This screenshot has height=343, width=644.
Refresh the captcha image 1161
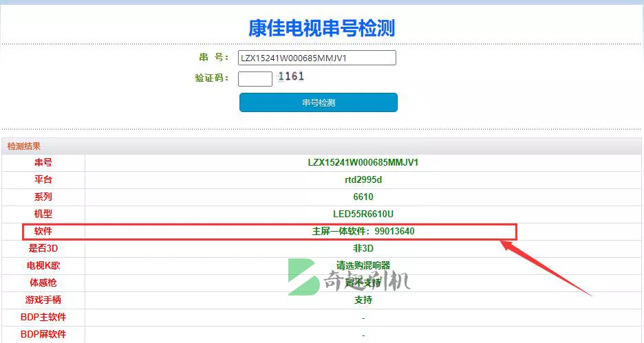[291, 77]
